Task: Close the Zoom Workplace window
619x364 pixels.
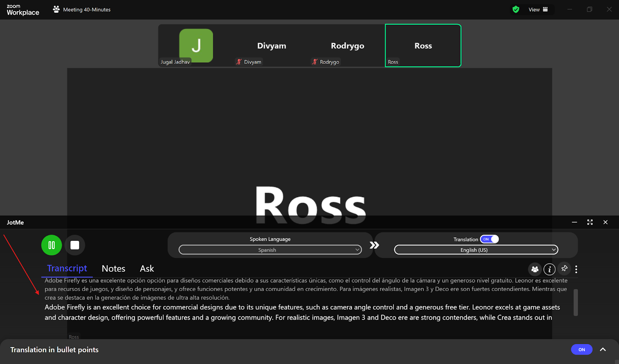Action: 609,9
